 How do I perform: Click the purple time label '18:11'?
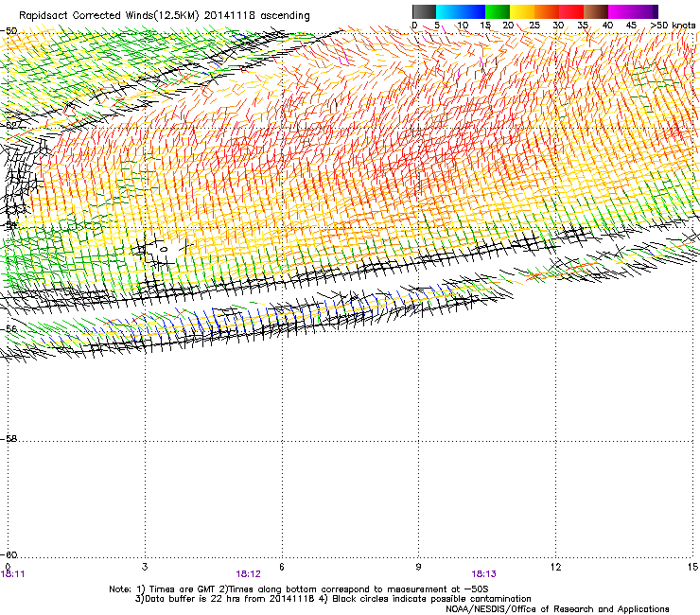coord(12,574)
